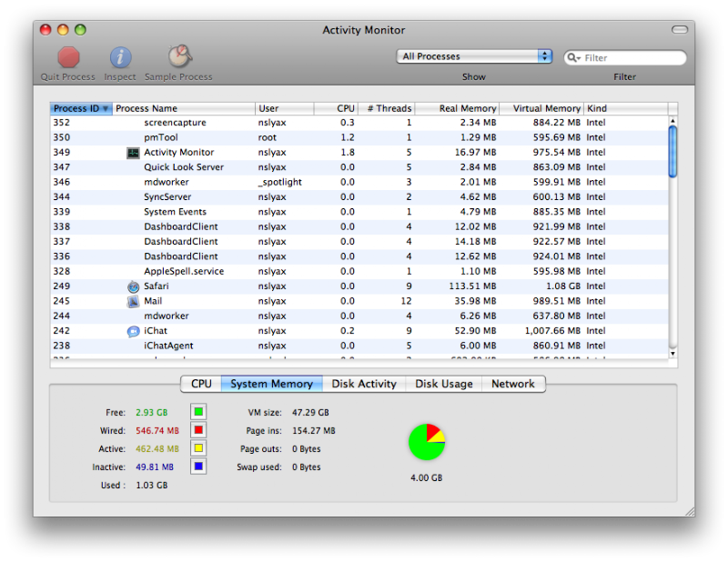The image size is (728, 562).
Task: Click the 1.03 GB Used value
Action: [x=152, y=485]
